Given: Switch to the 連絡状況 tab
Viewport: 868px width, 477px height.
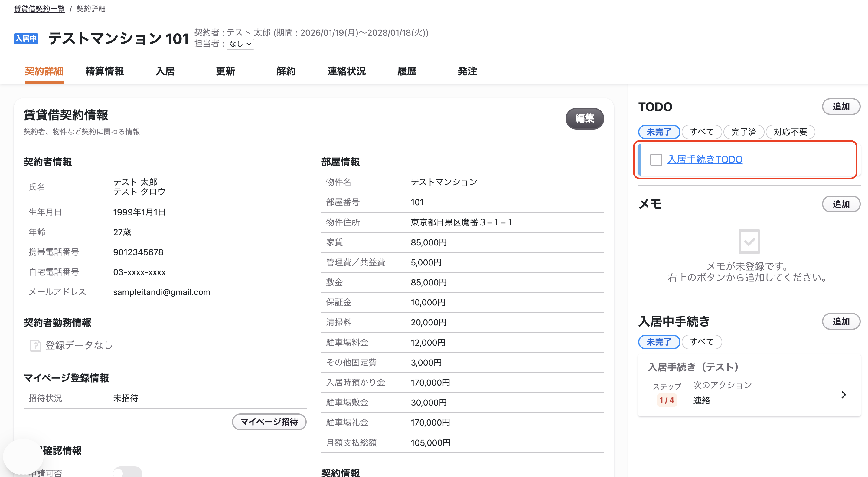Looking at the screenshot, I should (346, 71).
